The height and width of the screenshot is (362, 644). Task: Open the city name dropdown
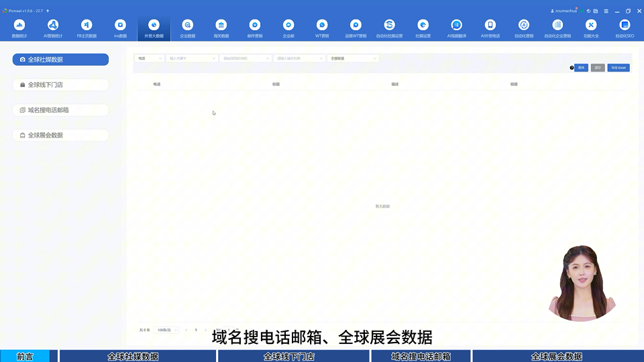pyautogui.click(x=299, y=58)
